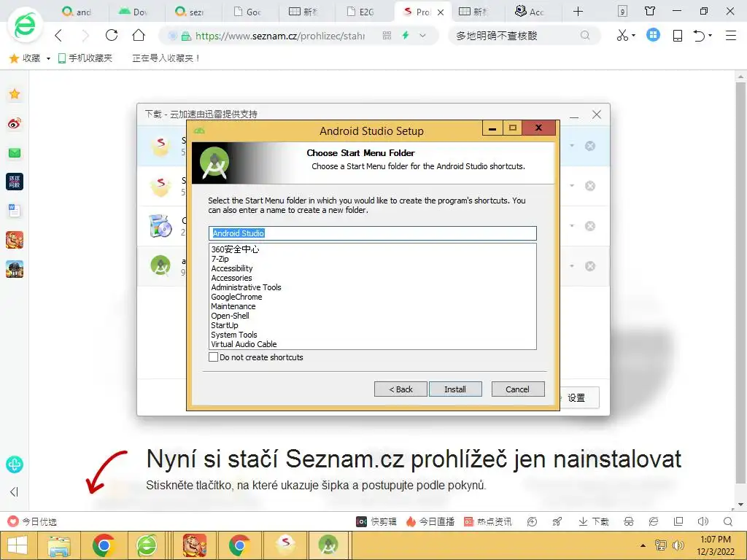Open the browser hamburger menu

731,35
